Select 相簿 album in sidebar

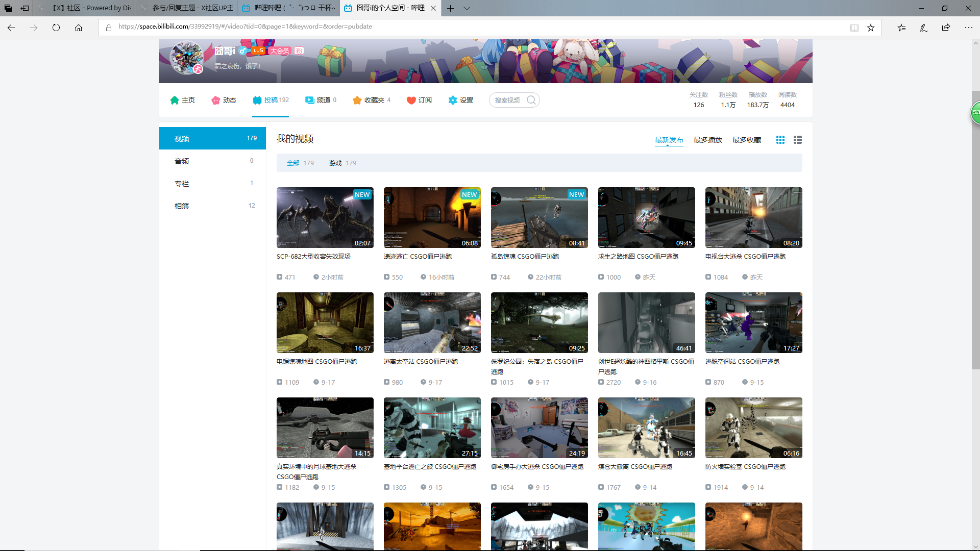point(182,206)
